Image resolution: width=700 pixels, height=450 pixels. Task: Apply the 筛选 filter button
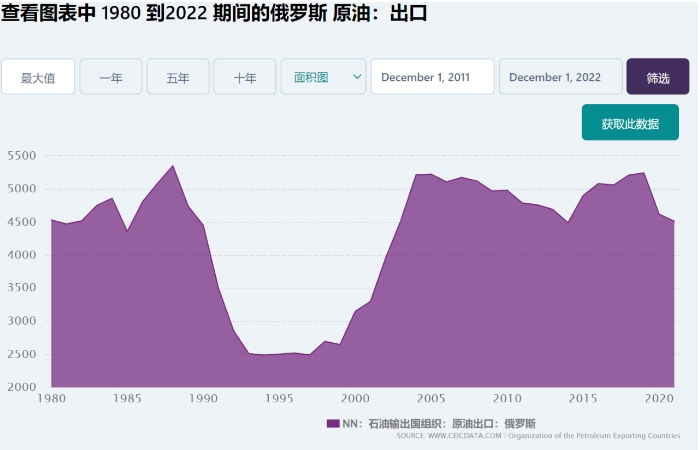tap(658, 77)
